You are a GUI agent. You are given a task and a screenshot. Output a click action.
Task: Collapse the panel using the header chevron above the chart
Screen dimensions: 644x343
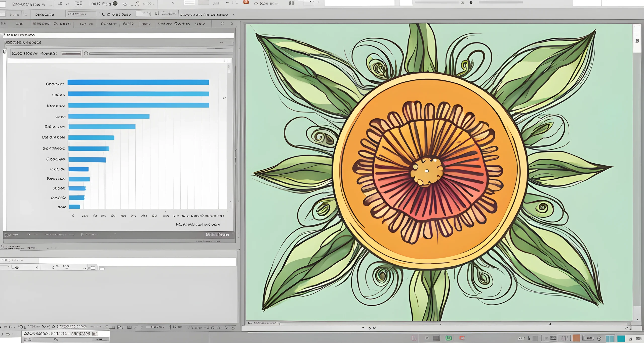(x=221, y=43)
